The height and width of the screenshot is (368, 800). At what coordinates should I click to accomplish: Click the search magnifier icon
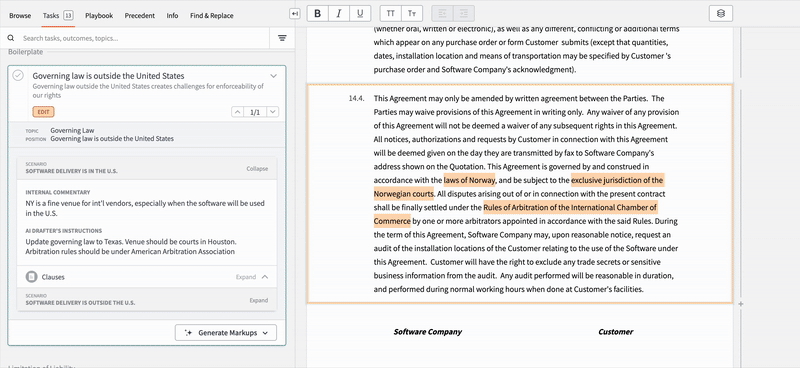(11, 38)
